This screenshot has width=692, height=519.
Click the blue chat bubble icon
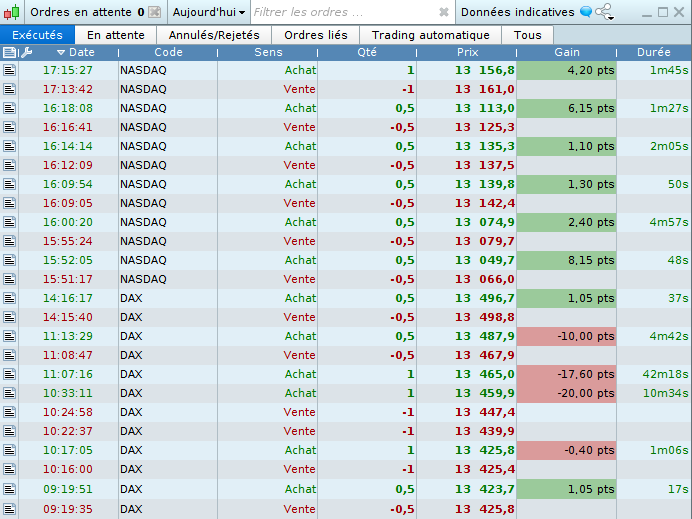click(586, 12)
